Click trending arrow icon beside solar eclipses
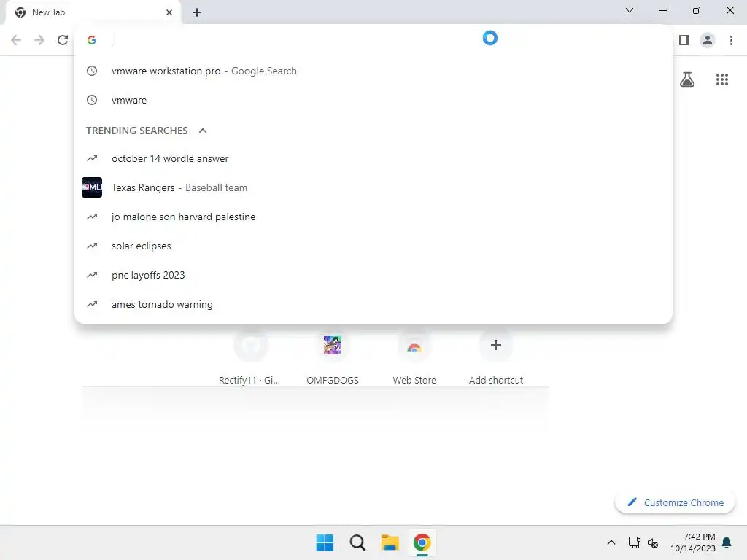Image resolution: width=747 pixels, height=560 pixels. click(92, 246)
